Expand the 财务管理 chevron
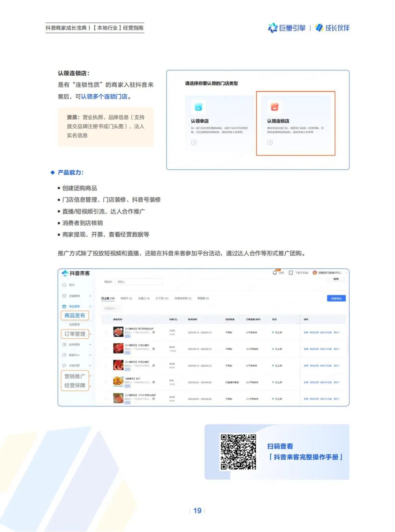 90,344
